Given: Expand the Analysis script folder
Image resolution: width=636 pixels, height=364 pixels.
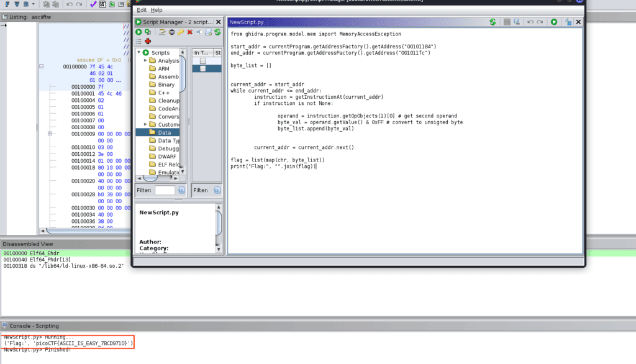Looking at the screenshot, I should pyautogui.click(x=145, y=60).
